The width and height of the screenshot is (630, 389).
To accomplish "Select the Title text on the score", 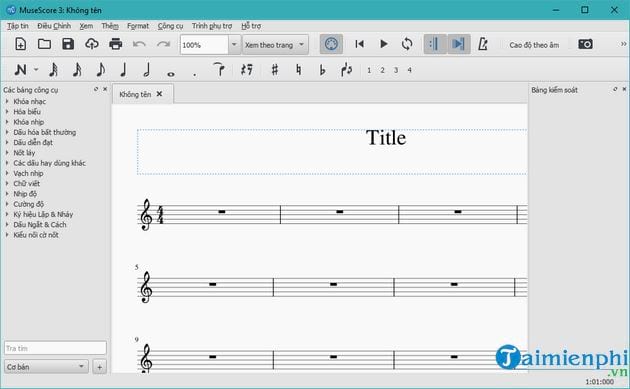I will point(386,138).
